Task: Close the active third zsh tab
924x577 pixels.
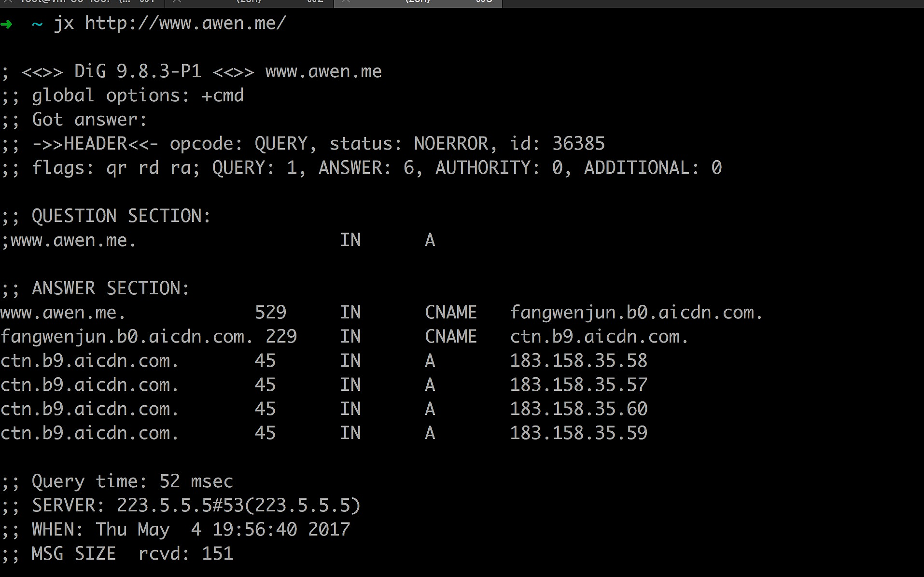Action: pos(346,2)
